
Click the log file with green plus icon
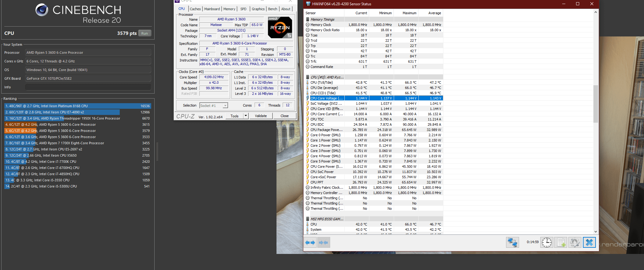point(561,243)
